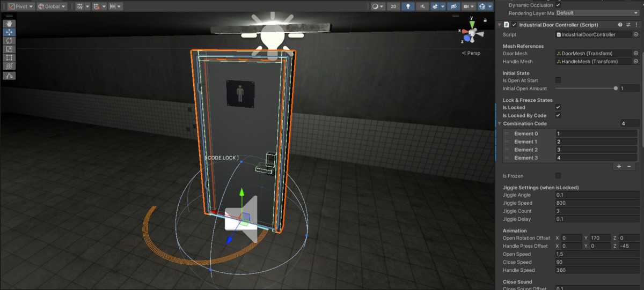The image size is (644, 290).
Task: Check Is Open At Start
Action: tap(558, 80)
